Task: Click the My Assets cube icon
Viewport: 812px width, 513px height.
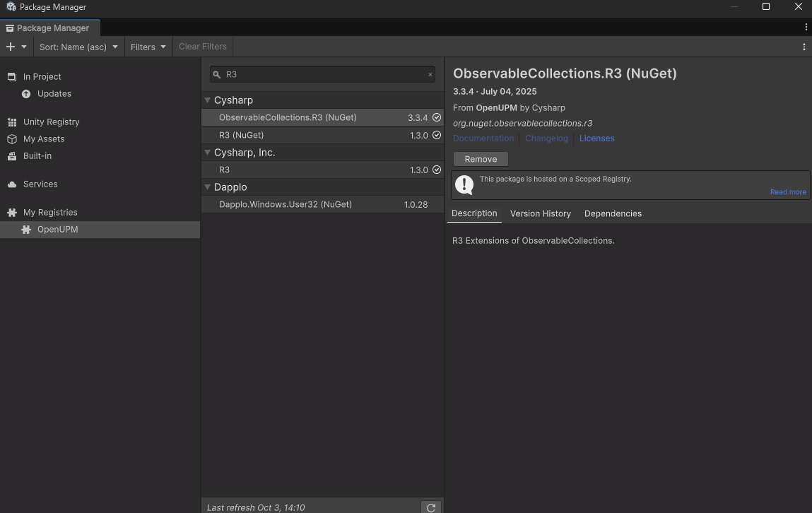Action: point(12,138)
